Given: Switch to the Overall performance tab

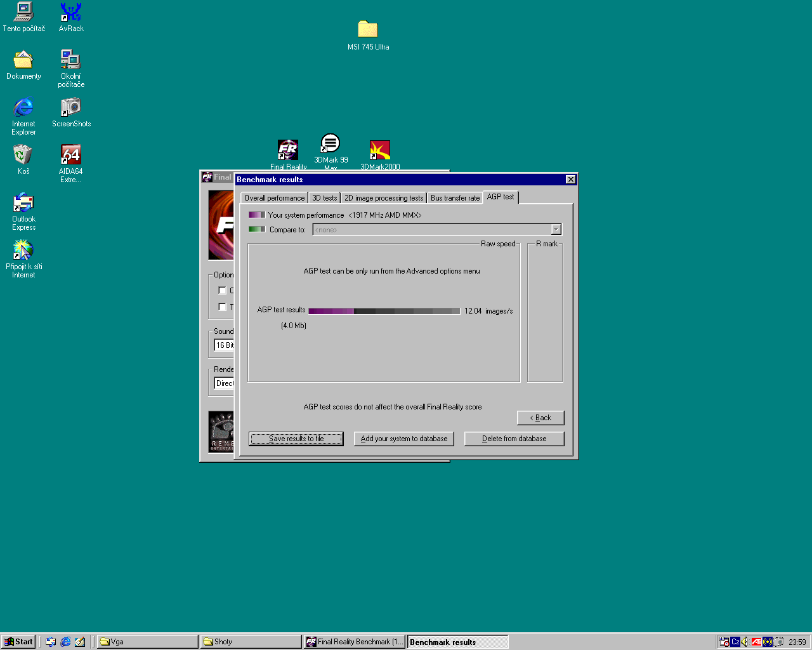Looking at the screenshot, I should (x=274, y=198).
